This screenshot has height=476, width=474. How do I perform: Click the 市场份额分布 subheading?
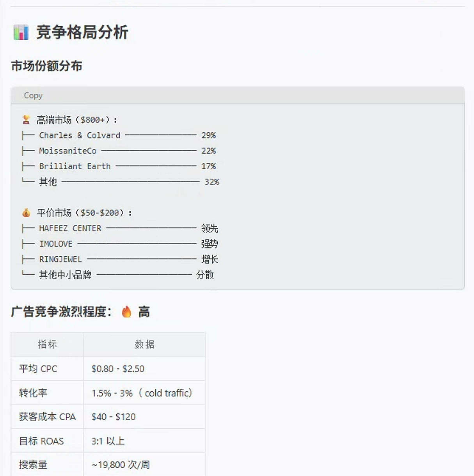coord(47,66)
